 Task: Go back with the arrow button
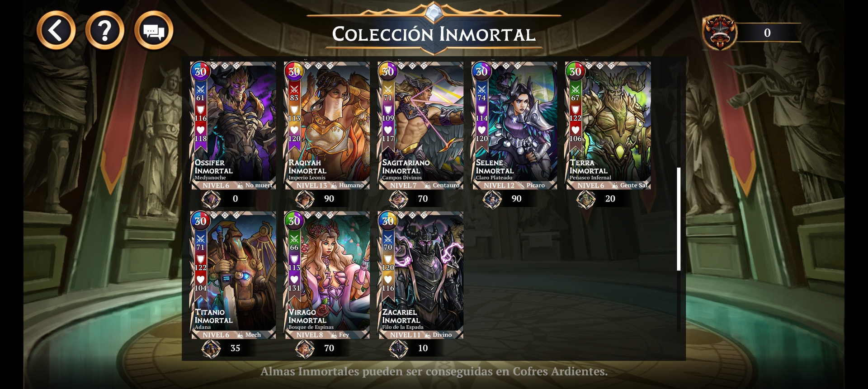coord(56,31)
